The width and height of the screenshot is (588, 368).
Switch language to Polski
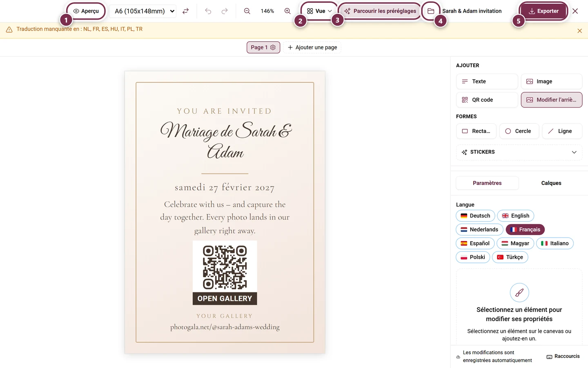[x=473, y=257]
